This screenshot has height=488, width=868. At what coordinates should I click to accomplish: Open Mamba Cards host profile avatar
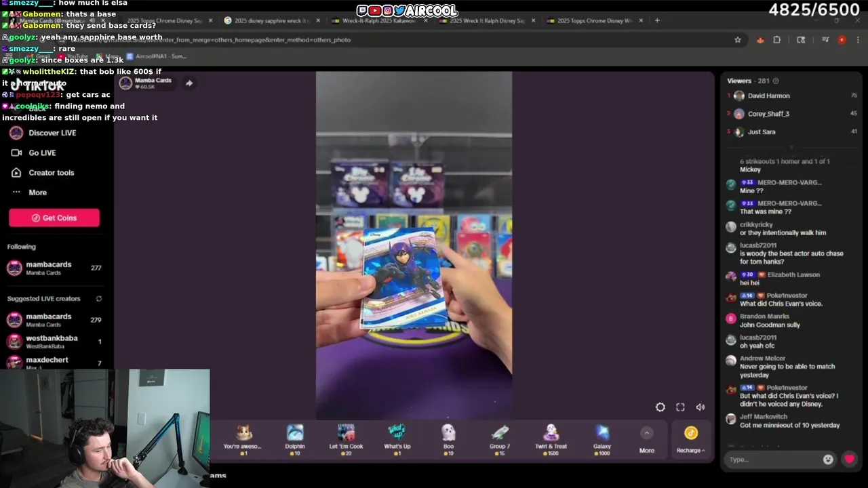125,83
